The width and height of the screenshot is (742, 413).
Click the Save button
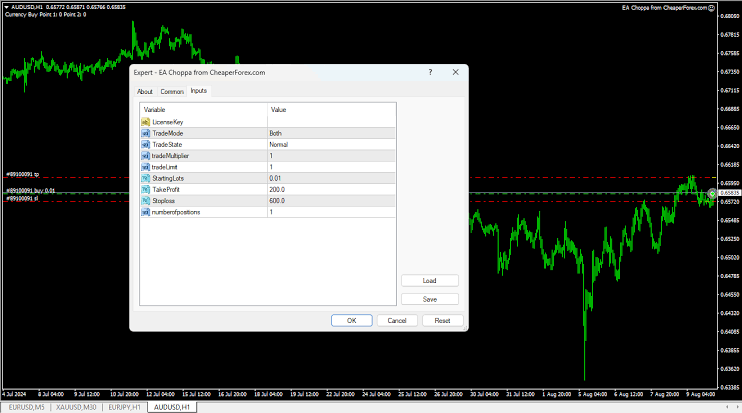430,299
